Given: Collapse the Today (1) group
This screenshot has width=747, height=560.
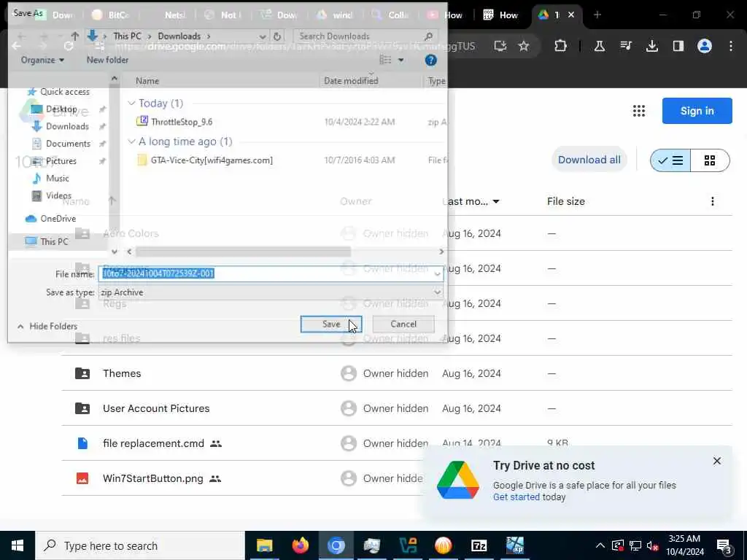Looking at the screenshot, I should (132, 104).
